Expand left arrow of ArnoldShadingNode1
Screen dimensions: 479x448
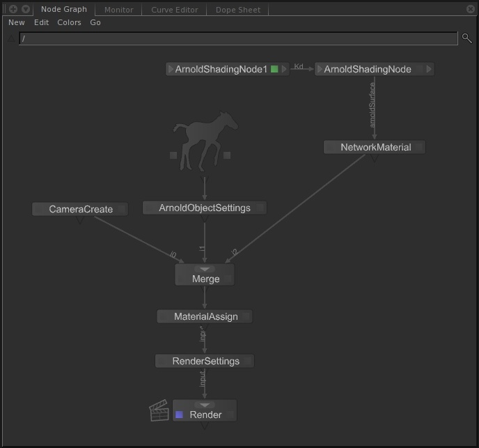coord(171,69)
